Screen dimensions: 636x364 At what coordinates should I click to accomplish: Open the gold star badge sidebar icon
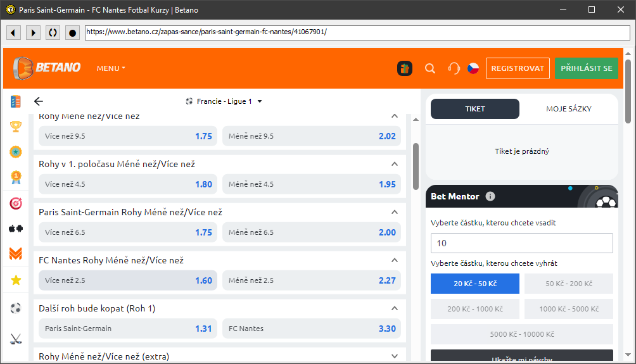(x=15, y=152)
